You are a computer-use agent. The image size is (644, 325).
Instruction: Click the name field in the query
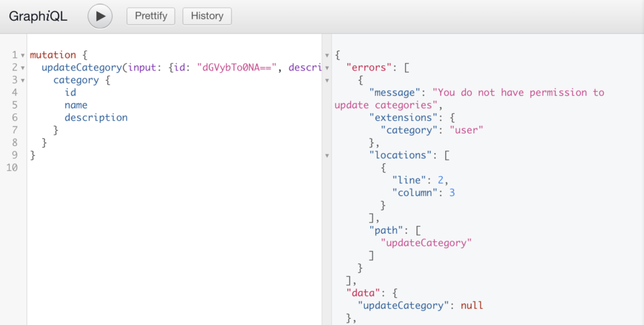75,105
